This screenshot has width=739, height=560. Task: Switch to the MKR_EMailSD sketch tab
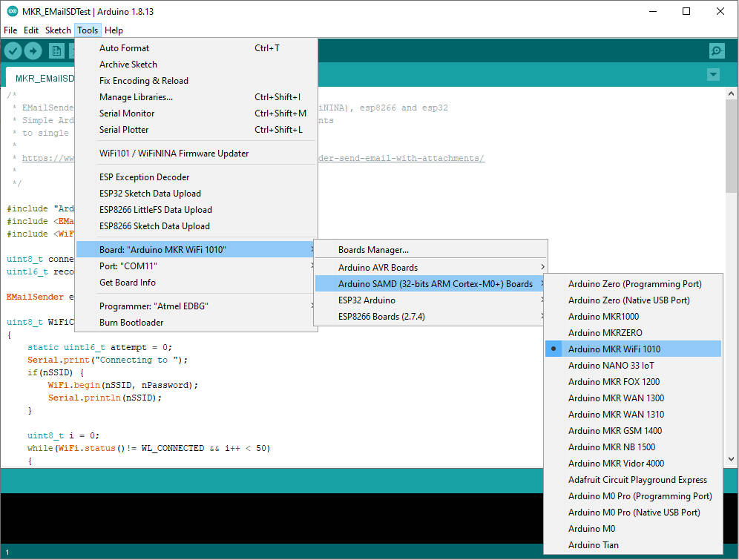pos(41,78)
